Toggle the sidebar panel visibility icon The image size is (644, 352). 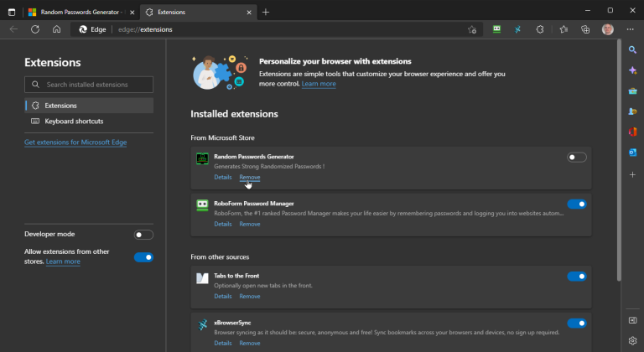632,320
